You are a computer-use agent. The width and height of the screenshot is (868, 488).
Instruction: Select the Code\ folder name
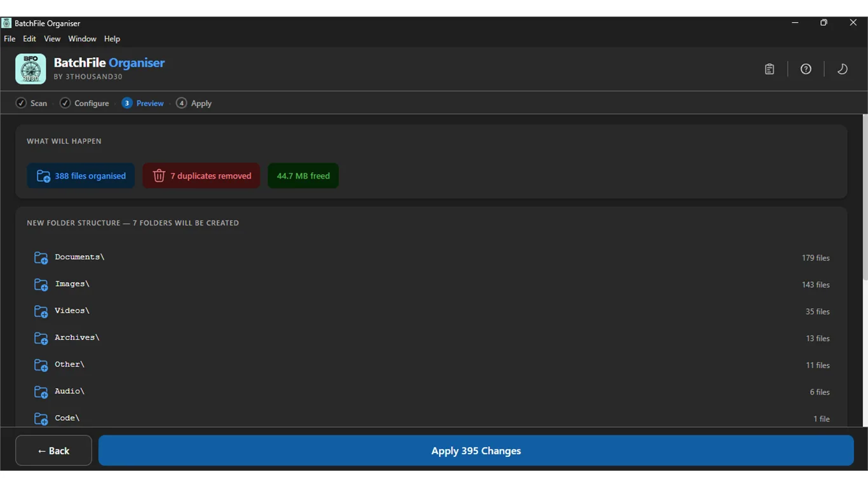click(67, 417)
